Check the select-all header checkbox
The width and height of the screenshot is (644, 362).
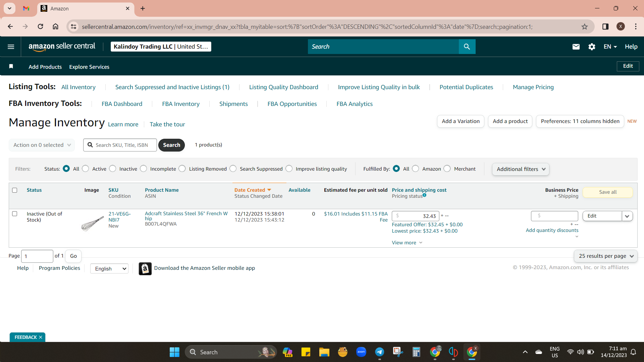[14, 190]
